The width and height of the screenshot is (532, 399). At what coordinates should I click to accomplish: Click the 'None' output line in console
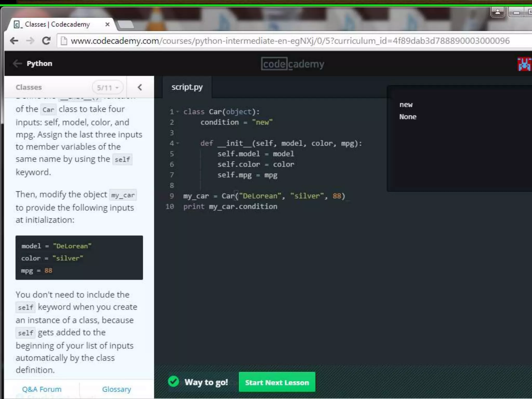pyautogui.click(x=408, y=117)
